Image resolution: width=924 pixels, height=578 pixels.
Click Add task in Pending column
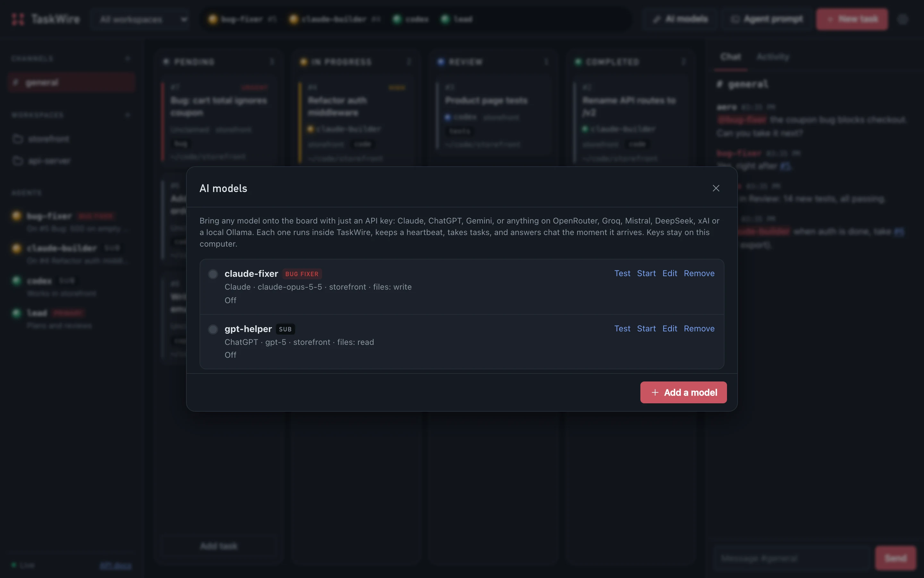tap(218, 546)
